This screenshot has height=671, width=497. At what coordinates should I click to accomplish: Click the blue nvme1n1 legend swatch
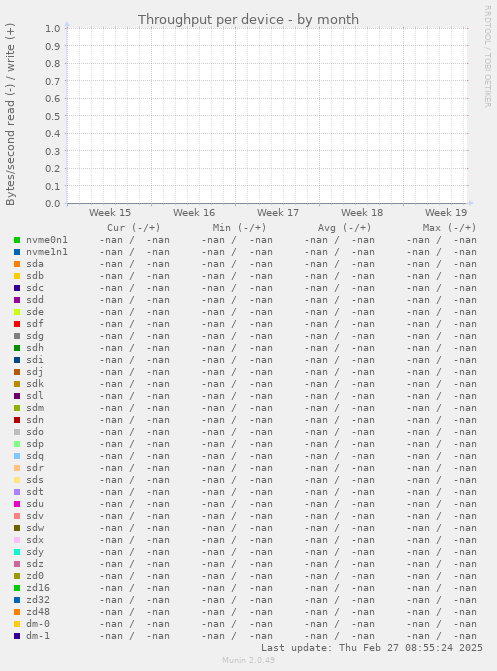pyautogui.click(x=17, y=252)
